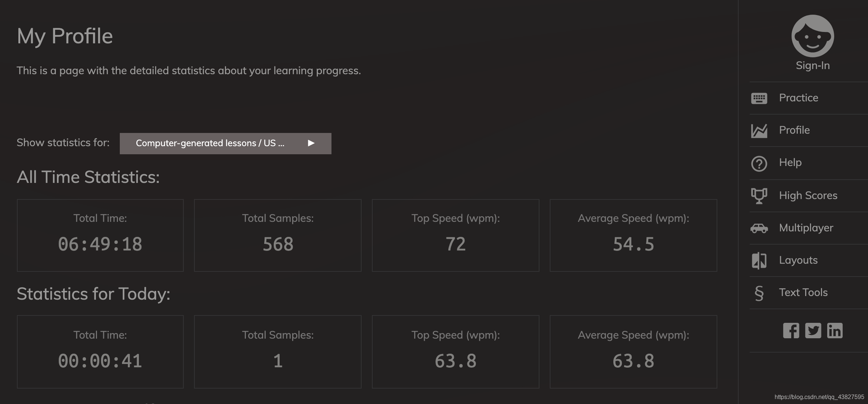
Task: Click the car Multiplayer icon
Action: pyautogui.click(x=759, y=228)
